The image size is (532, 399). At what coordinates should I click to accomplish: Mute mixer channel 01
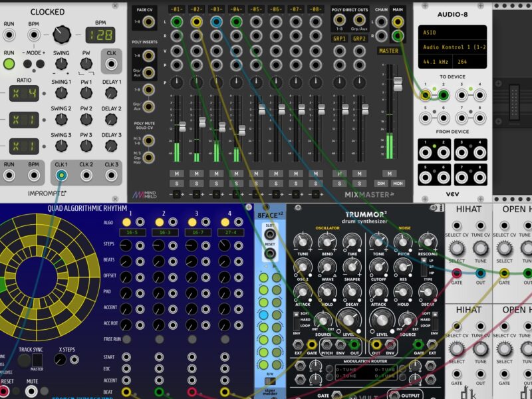pyautogui.click(x=176, y=174)
